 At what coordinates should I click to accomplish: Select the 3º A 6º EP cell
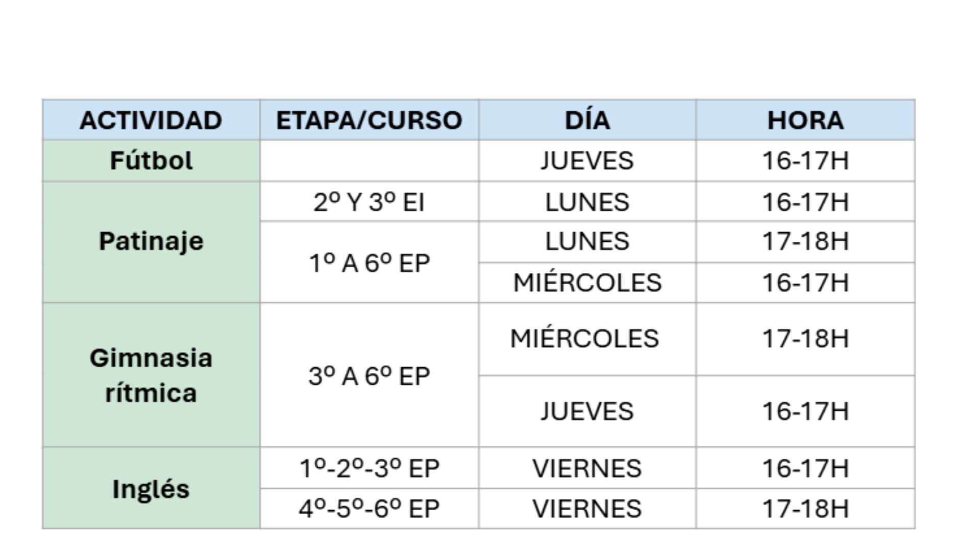[369, 376]
